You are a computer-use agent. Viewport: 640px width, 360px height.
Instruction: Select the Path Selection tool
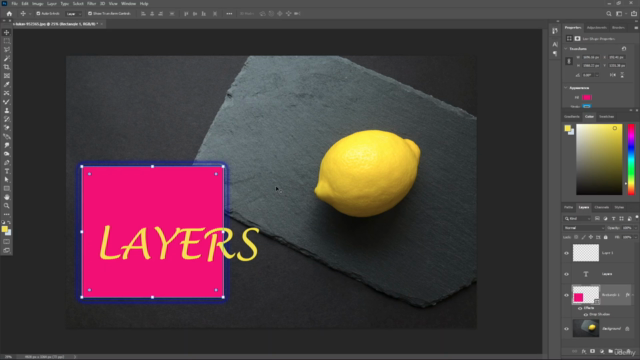(7, 180)
